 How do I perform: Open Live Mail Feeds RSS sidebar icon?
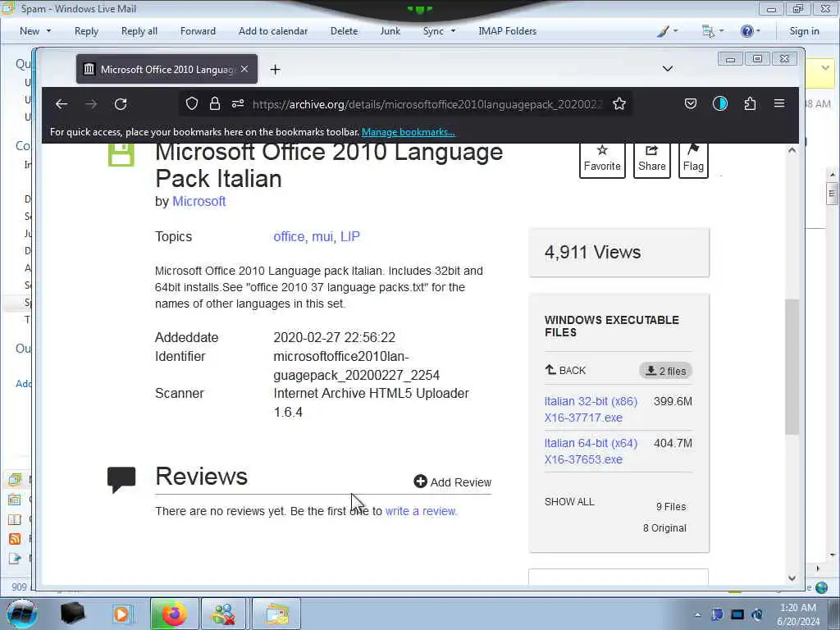[15, 538]
